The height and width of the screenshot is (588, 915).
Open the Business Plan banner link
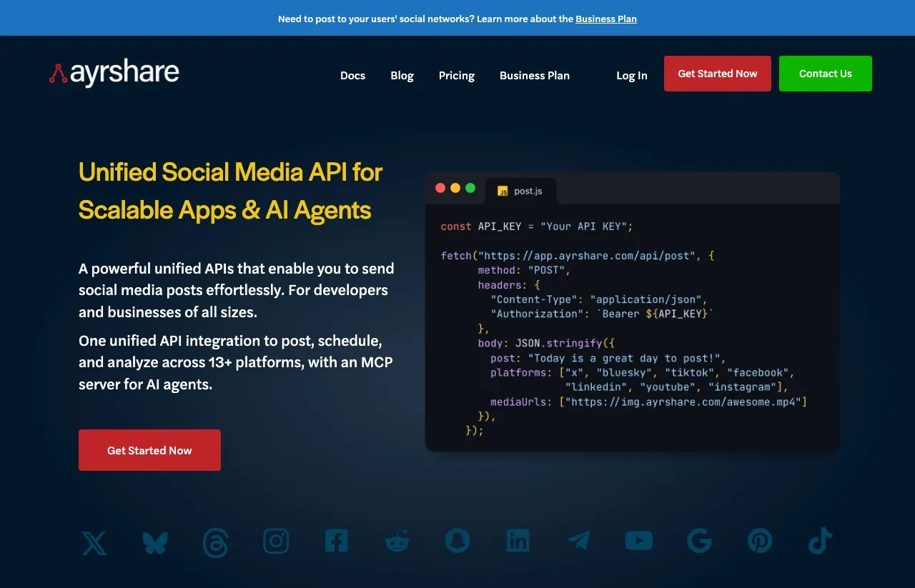click(606, 19)
